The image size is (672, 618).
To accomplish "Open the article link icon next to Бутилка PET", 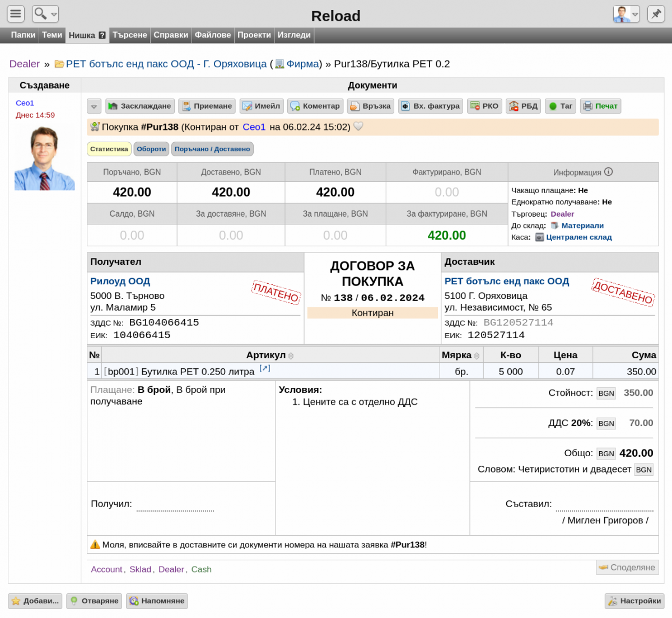I will click(265, 368).
